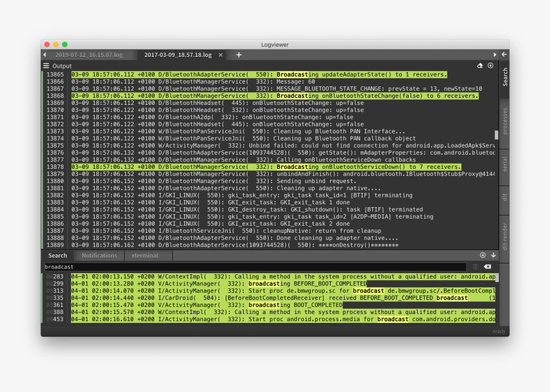Click the search field containing 'broadcast'
Viewport: 550px width, 392px height.
point(255,267)
